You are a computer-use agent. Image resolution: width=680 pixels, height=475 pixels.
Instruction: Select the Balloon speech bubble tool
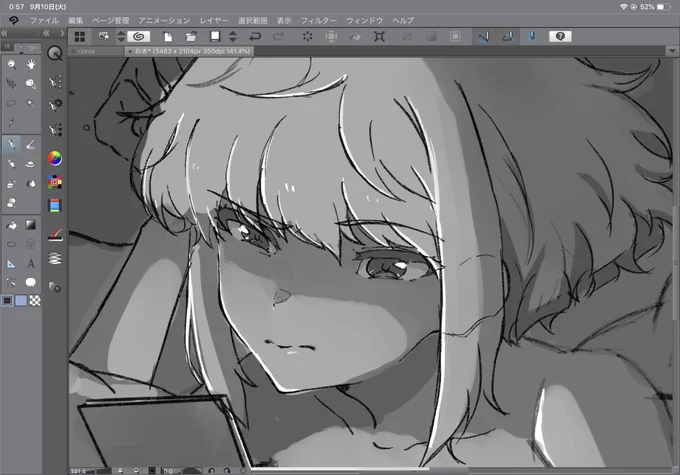(x=31, y=282)
